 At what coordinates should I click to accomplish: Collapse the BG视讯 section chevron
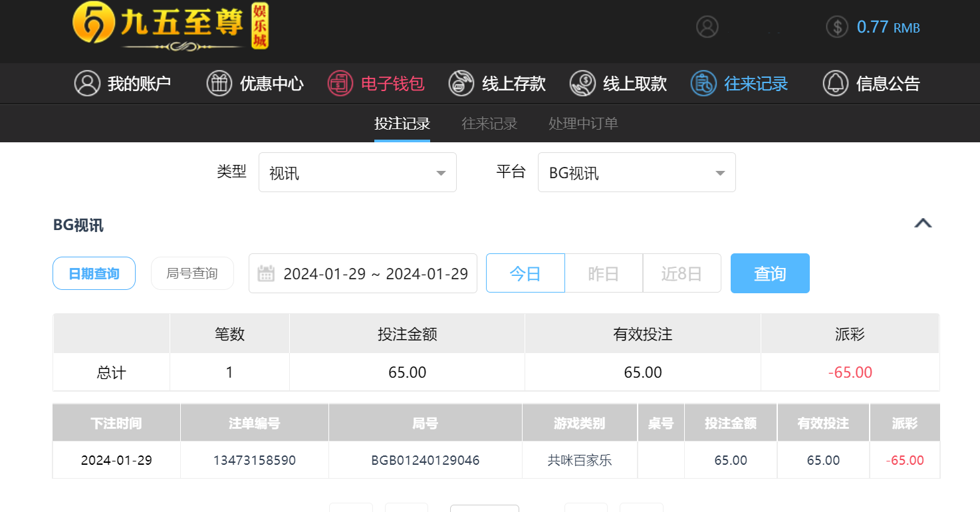pyautogui.click(x=923, y=223)
